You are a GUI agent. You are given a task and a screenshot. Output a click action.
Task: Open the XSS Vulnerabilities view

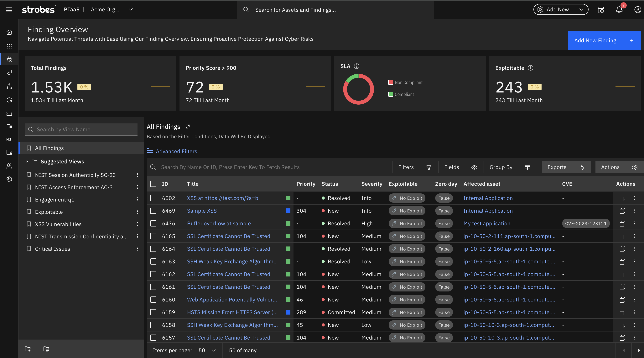pos(58,224)
